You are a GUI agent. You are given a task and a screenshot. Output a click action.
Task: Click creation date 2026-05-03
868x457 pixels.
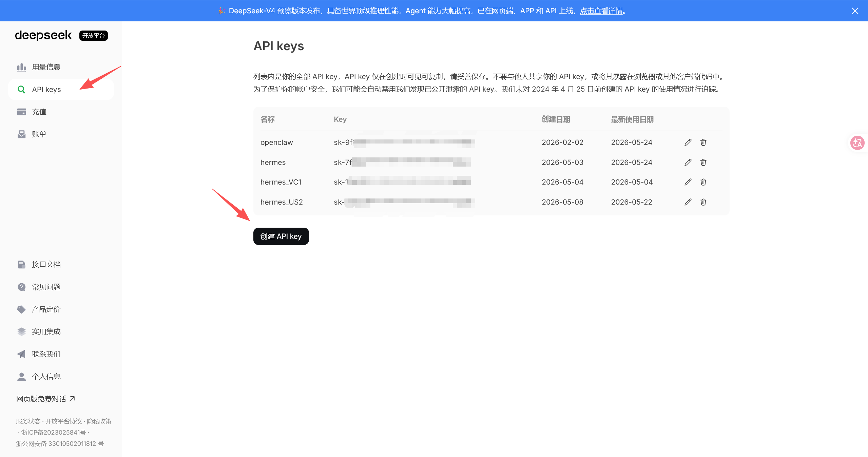[x=563, y=163]
